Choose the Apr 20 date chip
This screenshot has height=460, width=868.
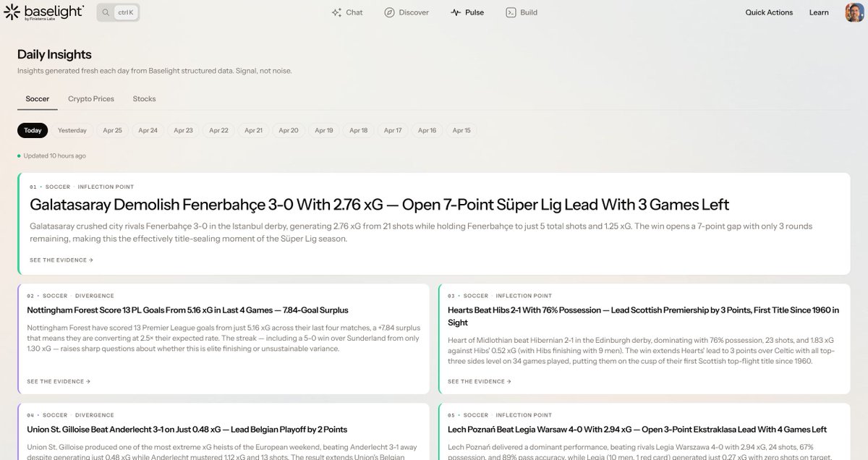click(289, 130)
